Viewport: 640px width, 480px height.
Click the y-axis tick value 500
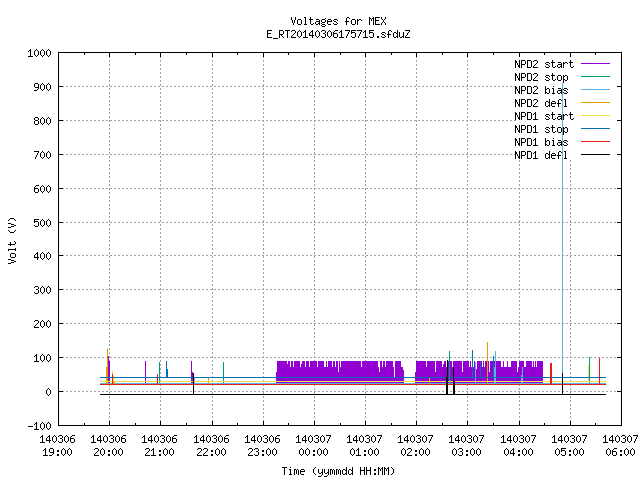pyautogui.click(x=42, y=223)
